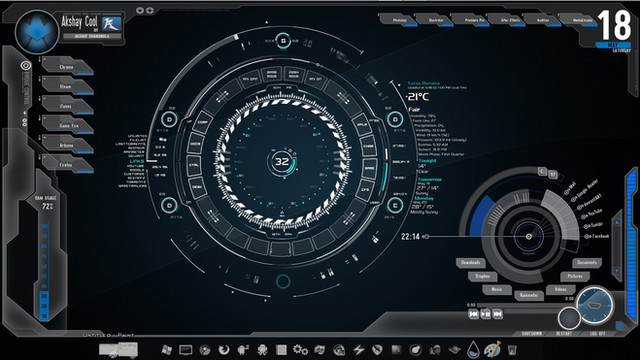Open Photoshop from the top launcher tabs
Screen dimensions: 640x360
click(x=399, y=20)
